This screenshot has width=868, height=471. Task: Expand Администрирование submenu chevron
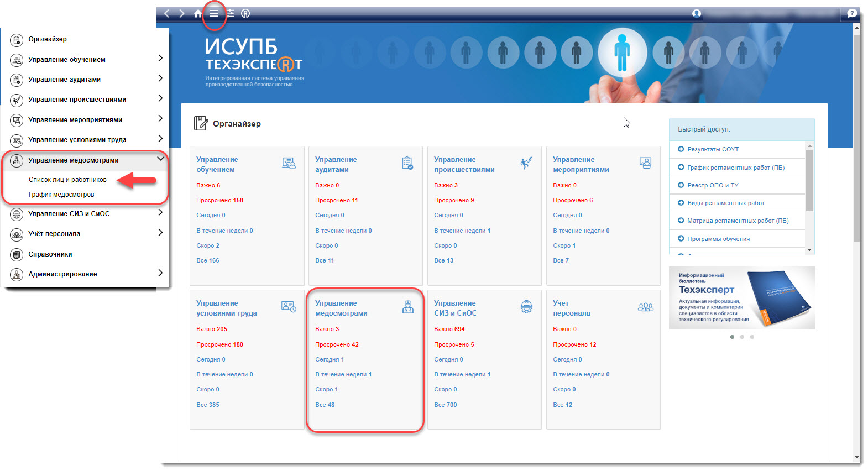click(x=160, y=273)
